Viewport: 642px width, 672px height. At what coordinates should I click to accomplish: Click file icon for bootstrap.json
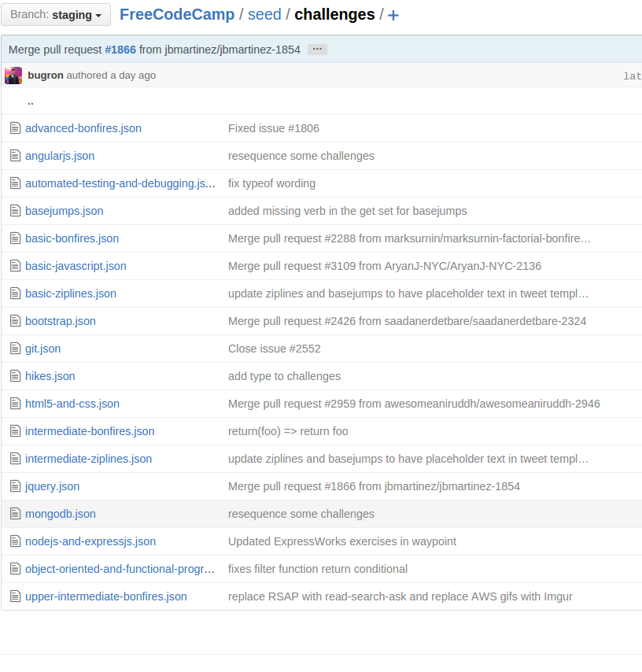click(16, 320)
